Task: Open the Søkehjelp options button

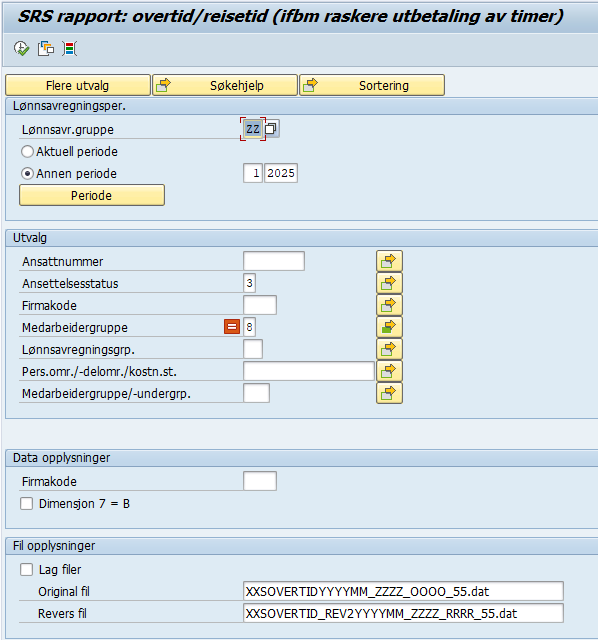Action: (x=225, y=85)
